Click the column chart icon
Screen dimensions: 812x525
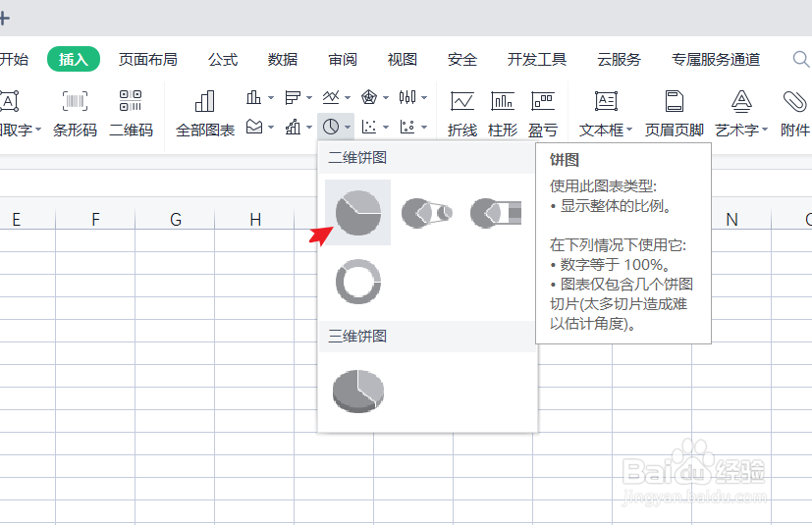253,97
